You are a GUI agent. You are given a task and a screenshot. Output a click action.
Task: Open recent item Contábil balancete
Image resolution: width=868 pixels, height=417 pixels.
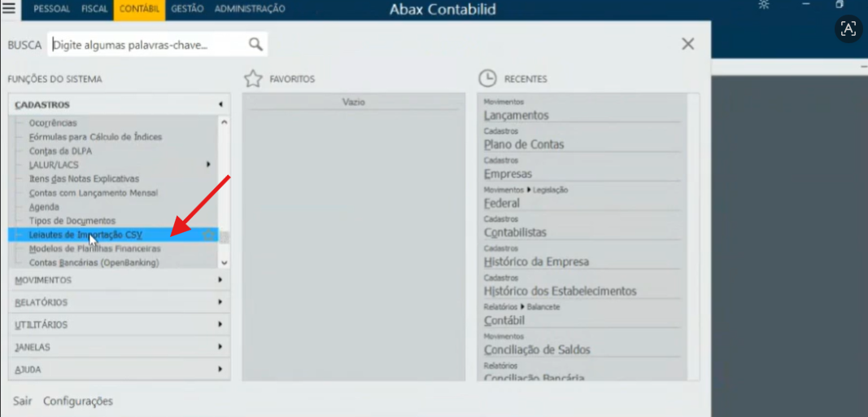point(504,321)
